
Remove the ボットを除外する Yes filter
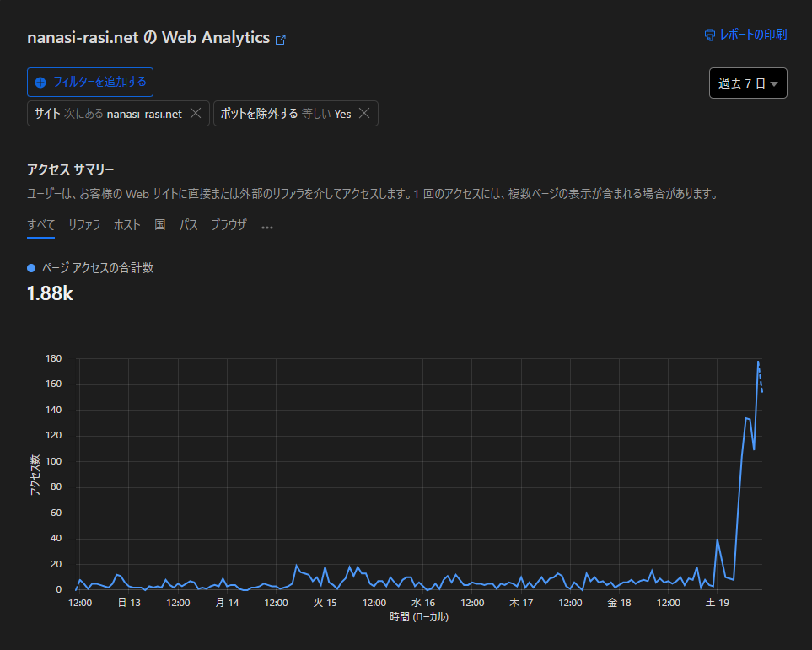(364, 114)
